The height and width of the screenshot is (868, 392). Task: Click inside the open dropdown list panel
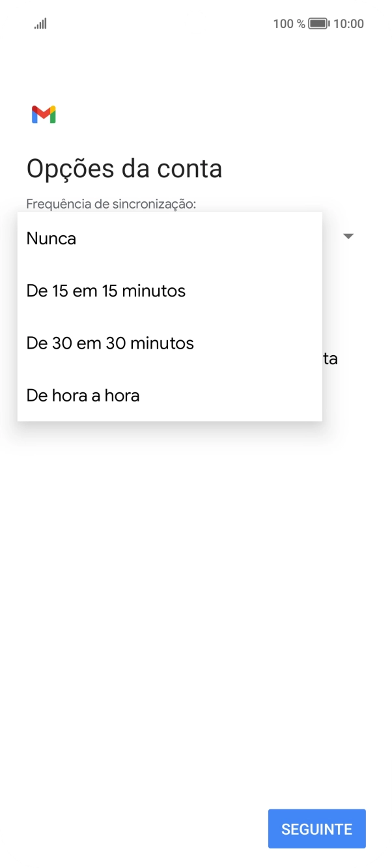(x=169, y=316)
